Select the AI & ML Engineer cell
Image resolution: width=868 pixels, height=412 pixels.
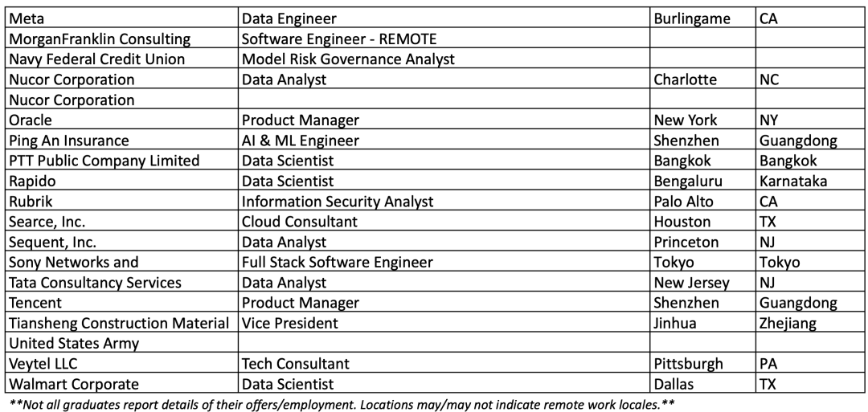point(444,140)
